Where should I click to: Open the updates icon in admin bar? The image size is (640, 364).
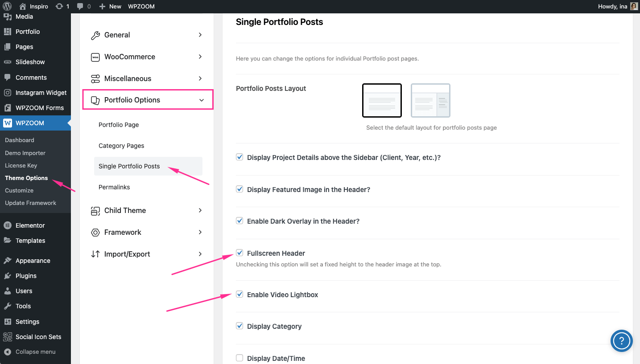59,6
